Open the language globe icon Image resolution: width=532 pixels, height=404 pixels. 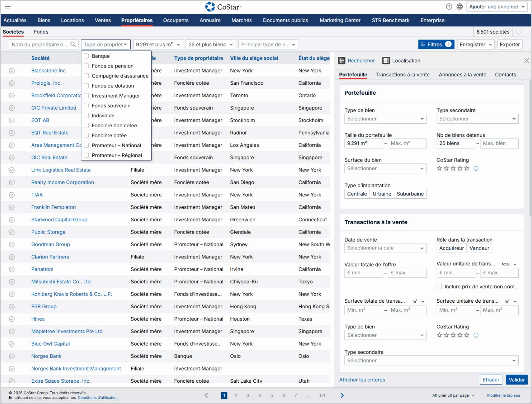[x=460, y=7]
